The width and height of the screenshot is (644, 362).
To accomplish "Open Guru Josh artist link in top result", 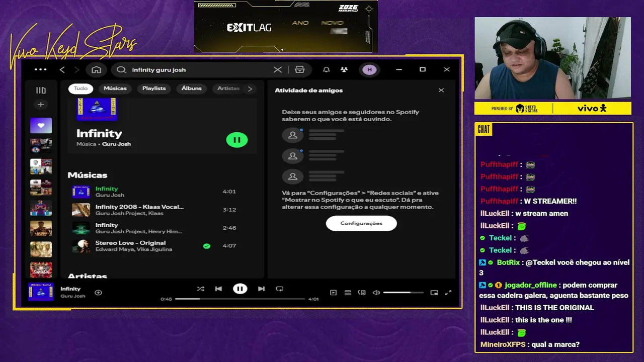I will 116,144.
